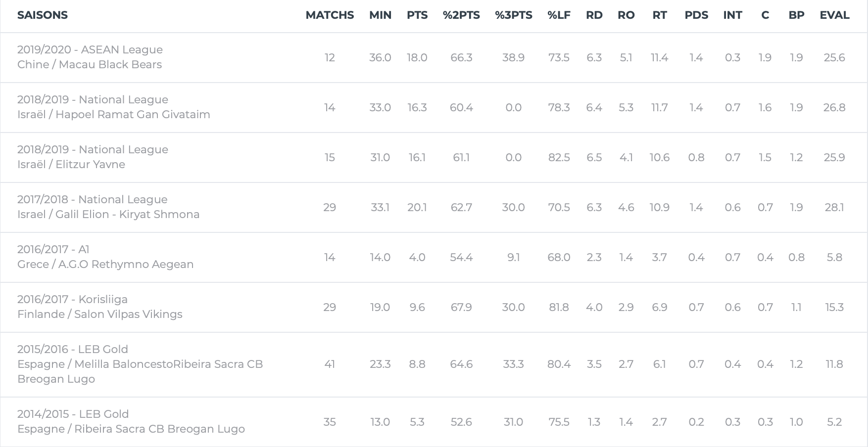868x447 pixels.
Task: Select the PDS column header
Action: [x=696, y=15]
